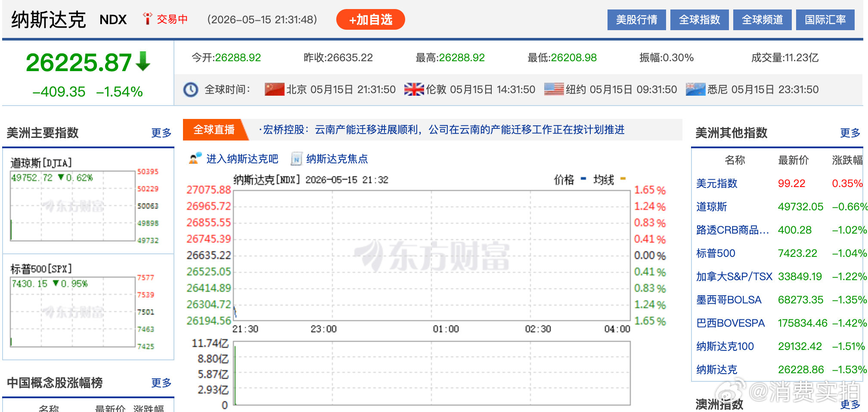
Task: Click the UK flag beside 伦敦 time
Action: [414, 89]
